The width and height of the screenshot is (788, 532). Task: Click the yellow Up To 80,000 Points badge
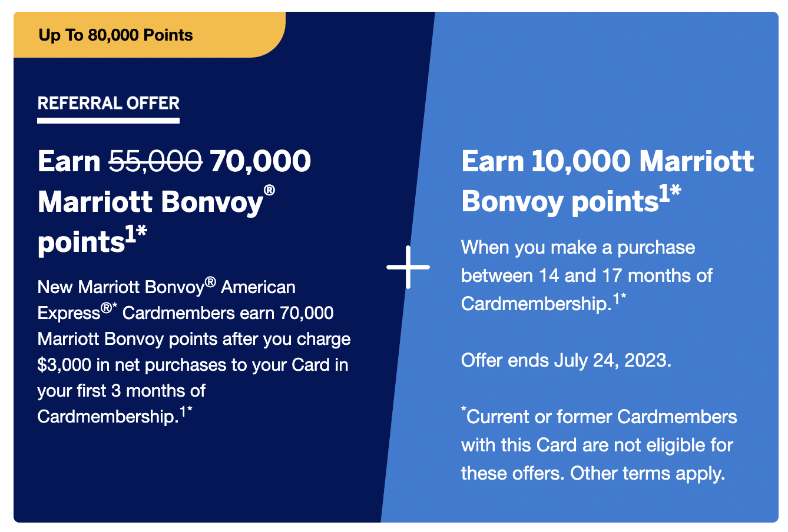coord(116,35)
